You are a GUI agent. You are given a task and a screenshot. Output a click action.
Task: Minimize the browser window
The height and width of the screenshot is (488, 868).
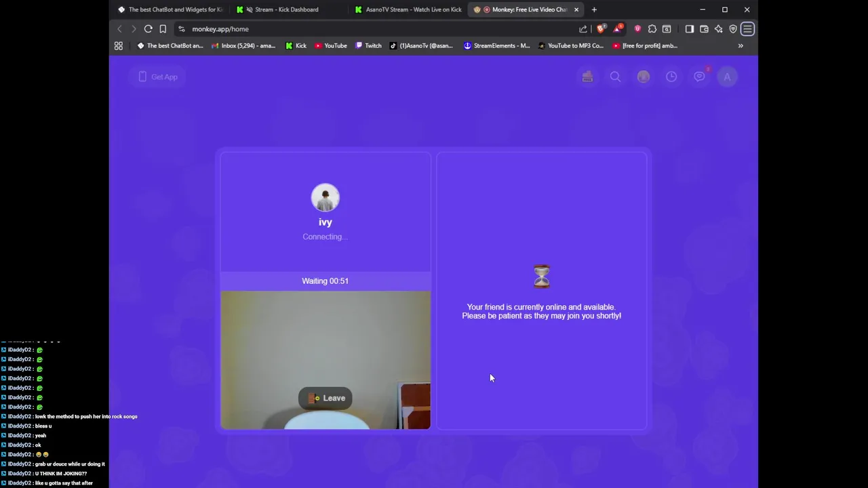click(703, 9)
